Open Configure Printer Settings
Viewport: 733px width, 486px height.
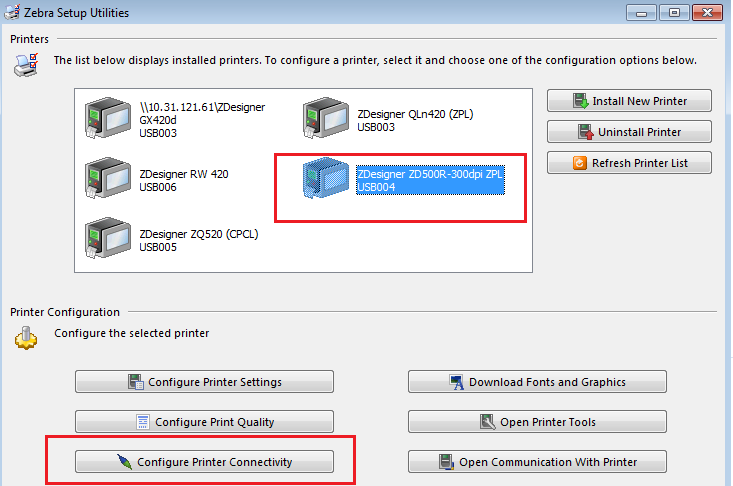point(204,382)
